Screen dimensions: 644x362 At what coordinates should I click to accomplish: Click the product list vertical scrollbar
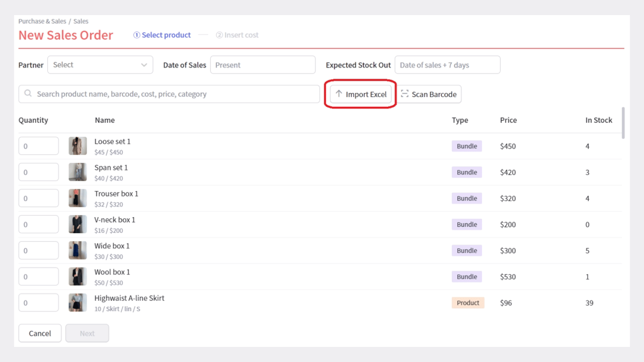pyautogui.click(x=623, y=123)
